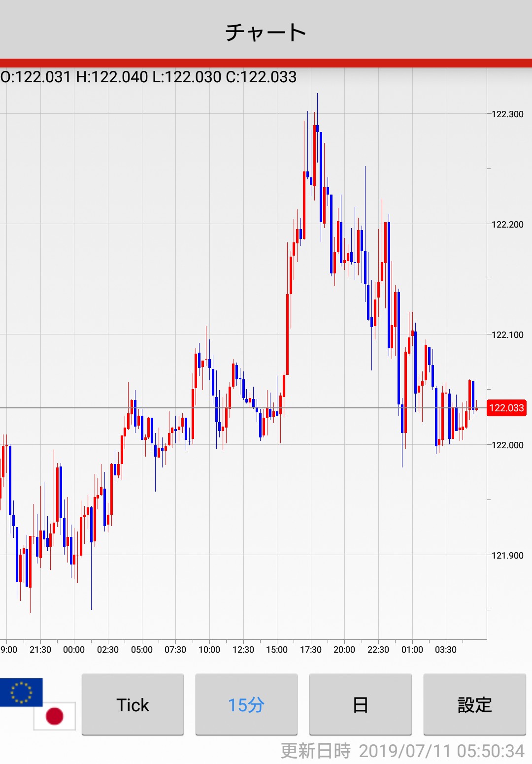The image size is (532, 764).
Task: Tap the 更新日時 update timestamp text
Action: coord(402,751)
